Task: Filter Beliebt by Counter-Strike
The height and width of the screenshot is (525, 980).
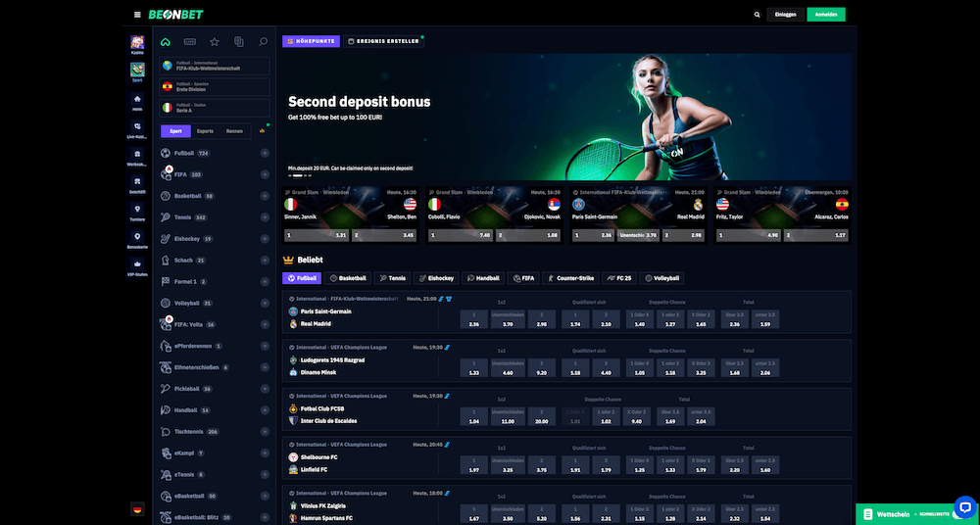Action: pyautogui.click(x=571, y=278)
